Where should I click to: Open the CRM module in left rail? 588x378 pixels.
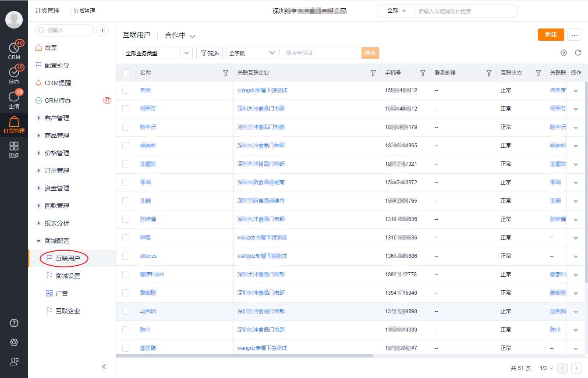14,50
